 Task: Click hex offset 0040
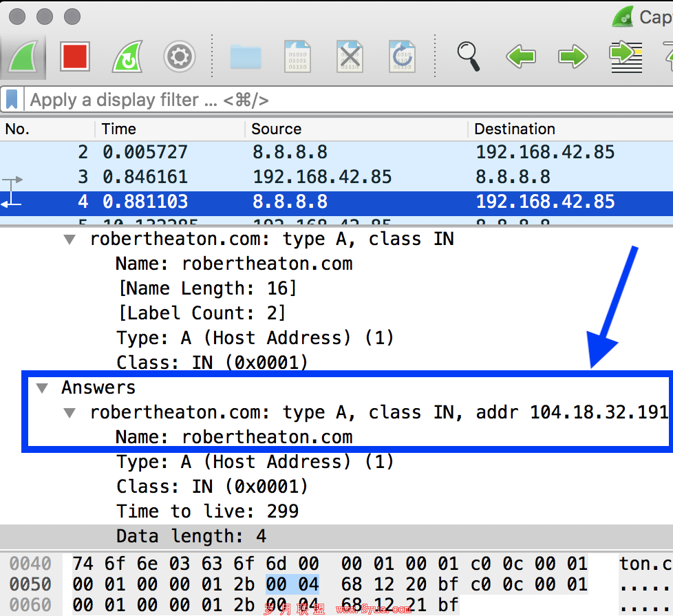tap(30, 564)
